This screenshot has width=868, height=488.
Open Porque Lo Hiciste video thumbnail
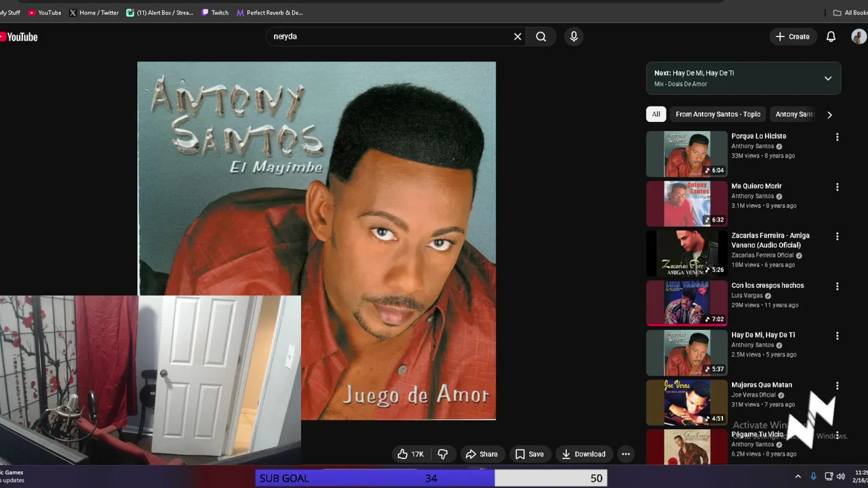click(686, 154)
